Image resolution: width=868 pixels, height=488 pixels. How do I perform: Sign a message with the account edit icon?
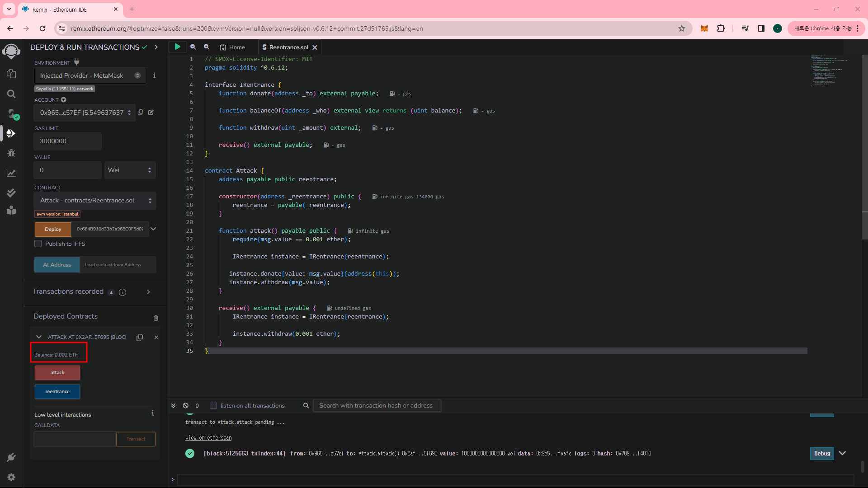tap(151, 112)
